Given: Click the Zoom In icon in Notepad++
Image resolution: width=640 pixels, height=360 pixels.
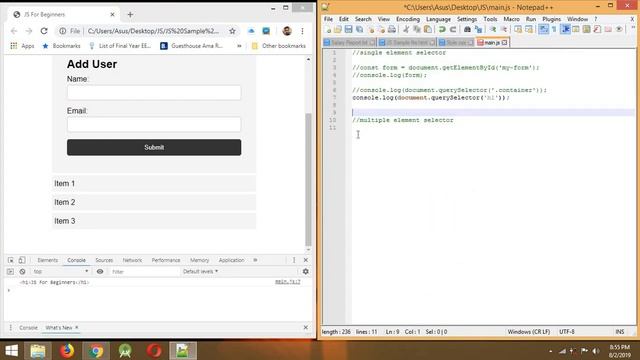Looking at the screenshot, I should [x=493, y=29].
